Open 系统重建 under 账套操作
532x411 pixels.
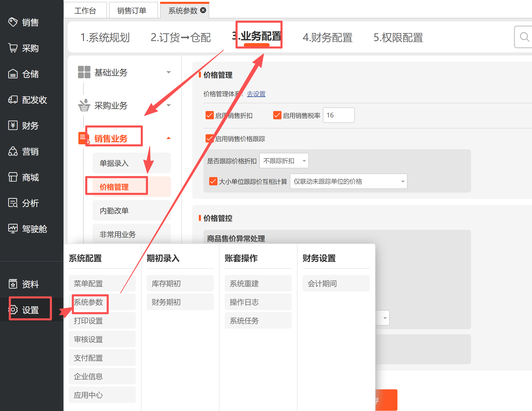(258, 283)
